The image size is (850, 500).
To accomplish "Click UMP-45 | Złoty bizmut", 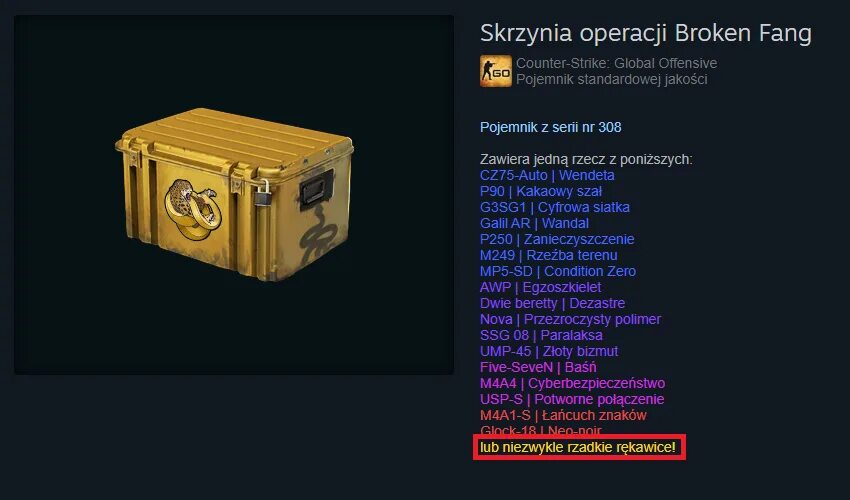I will 549,351.
